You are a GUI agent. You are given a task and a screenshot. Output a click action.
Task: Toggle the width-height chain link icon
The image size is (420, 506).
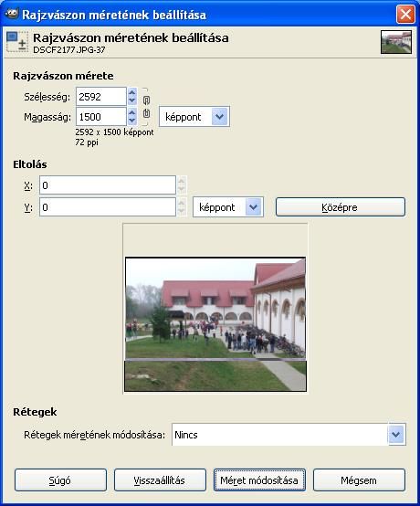point(146,107)
